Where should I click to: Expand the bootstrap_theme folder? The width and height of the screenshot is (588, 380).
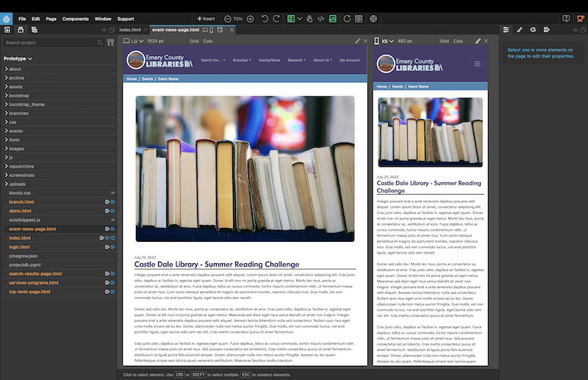pyautogui.click(x=26, y=104)
